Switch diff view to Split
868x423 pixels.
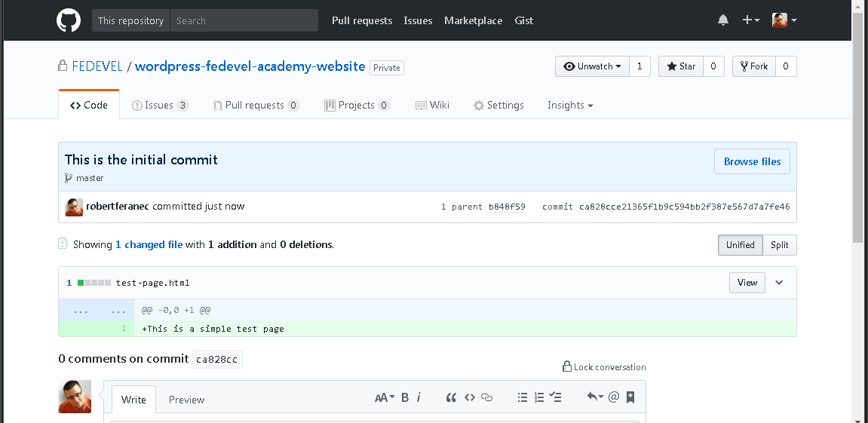(779, 245)
